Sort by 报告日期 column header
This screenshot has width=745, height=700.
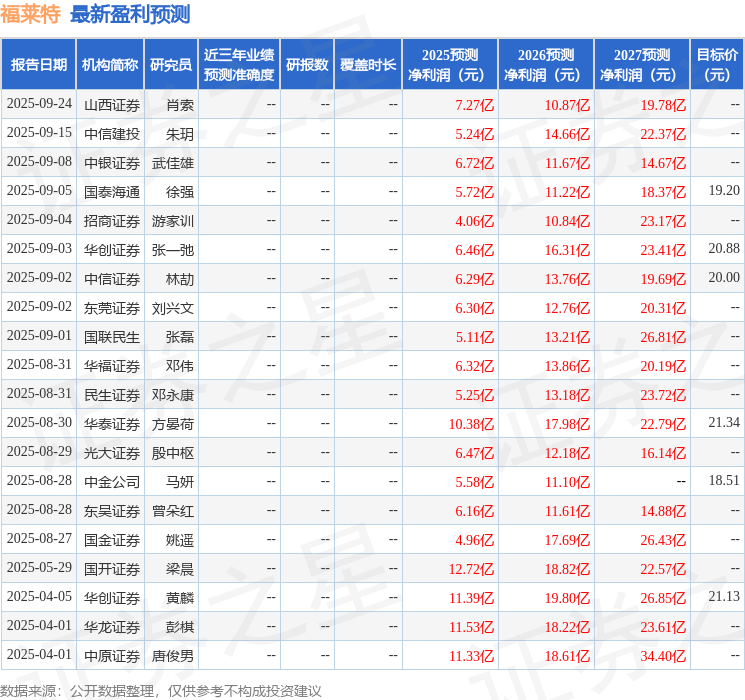pyautogui.click(x=38, y=65)
